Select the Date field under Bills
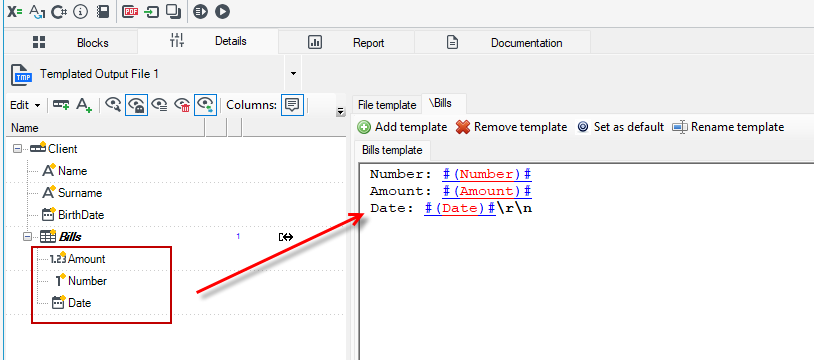 point(79,303)
